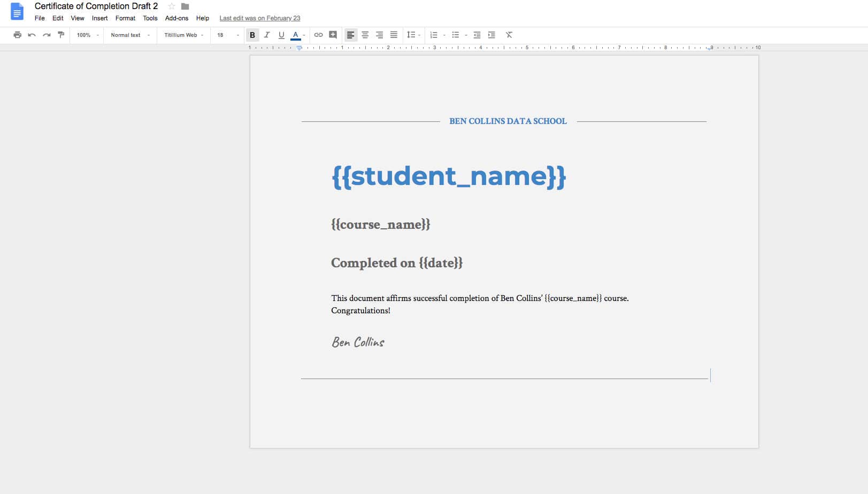Image resolution: width=868 pixels, height=494 pixels.
Task: Toggle bold formatting
Action: pos(252,35)
